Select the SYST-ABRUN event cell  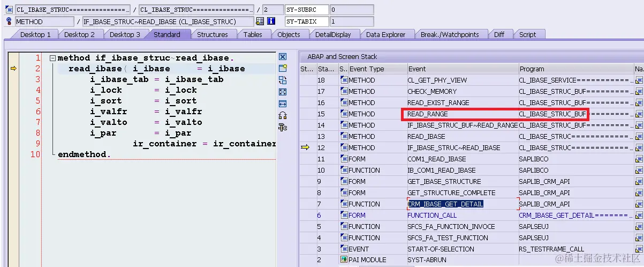pos(462,260)
